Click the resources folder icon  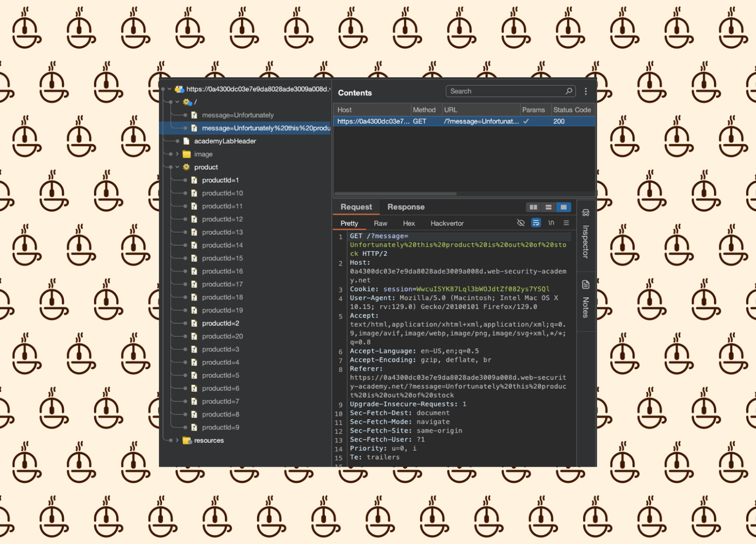point(187,440)
